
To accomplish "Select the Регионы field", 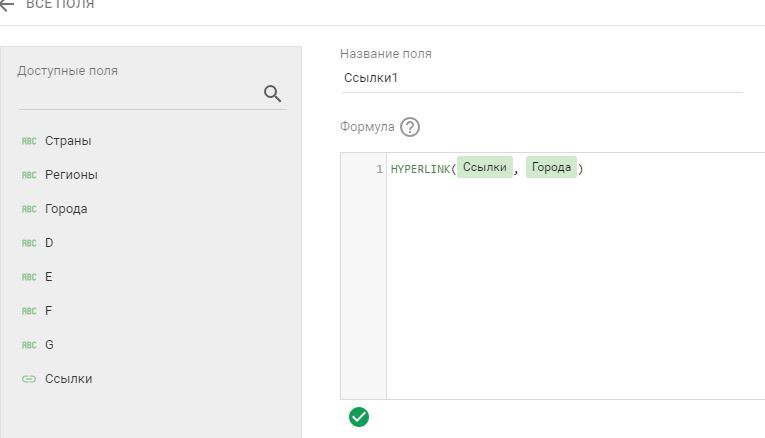I will [71, 175].
